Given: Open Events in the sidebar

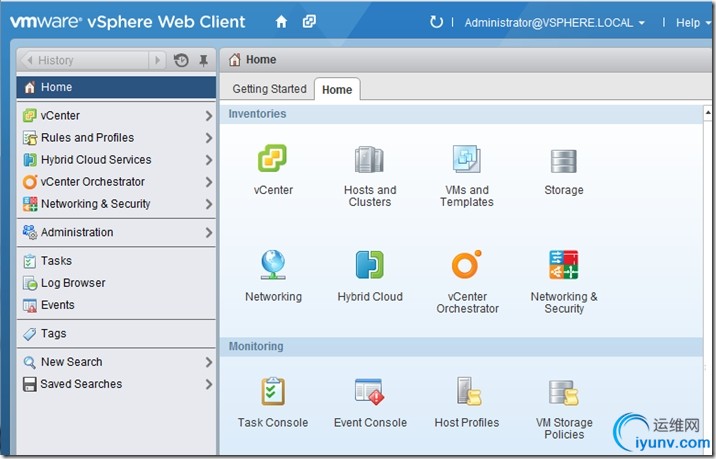Looking at the screenshot, I should coord(116,305).
